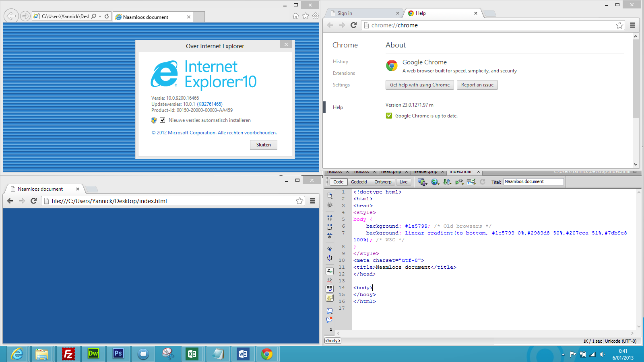Image resolution: width=644 pixels, height=362 pixels.
Task: Open menu in bottom Chrome window
Action: tap(312, 201)
